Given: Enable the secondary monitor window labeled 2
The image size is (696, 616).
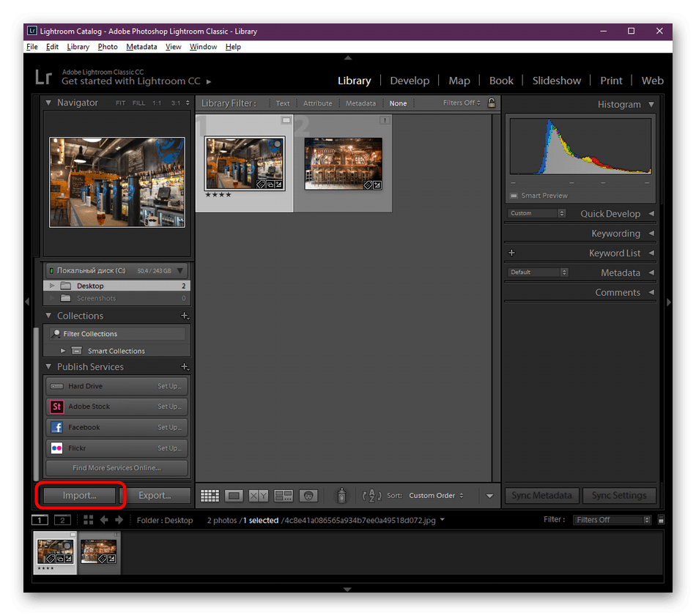Looking at the screenshot, I should (x=62, y=520).
